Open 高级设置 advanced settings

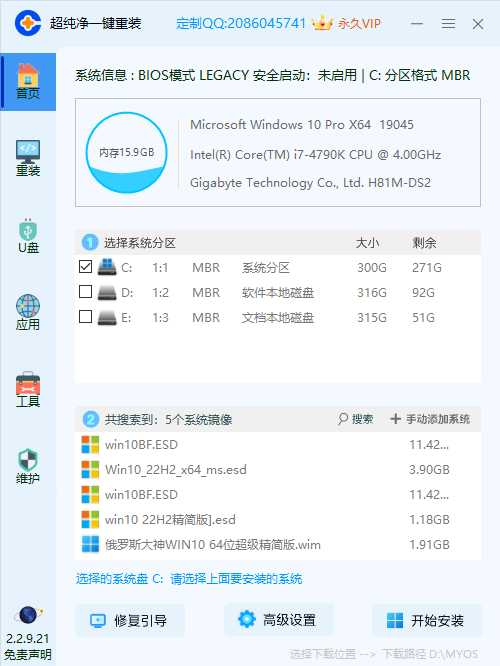pyautogui.click(x=279, y=620)
